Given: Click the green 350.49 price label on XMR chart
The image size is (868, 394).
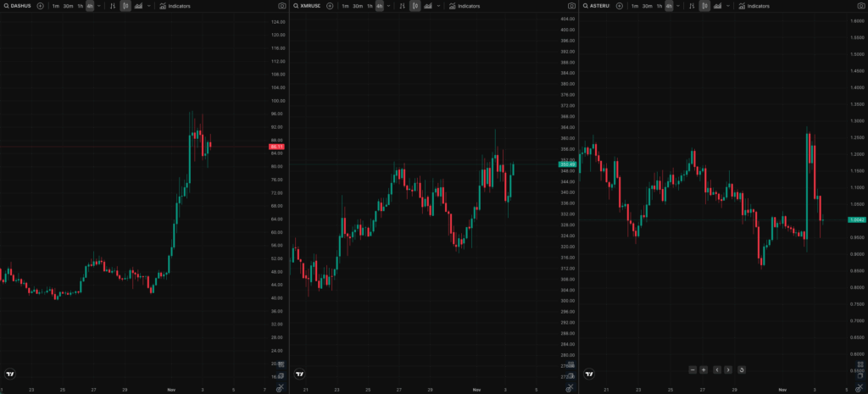Looking at the screenshot, I should [x=567, y=164].
